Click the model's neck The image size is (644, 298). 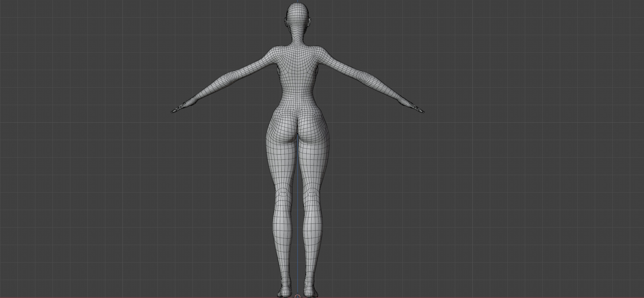pos(298,39)
